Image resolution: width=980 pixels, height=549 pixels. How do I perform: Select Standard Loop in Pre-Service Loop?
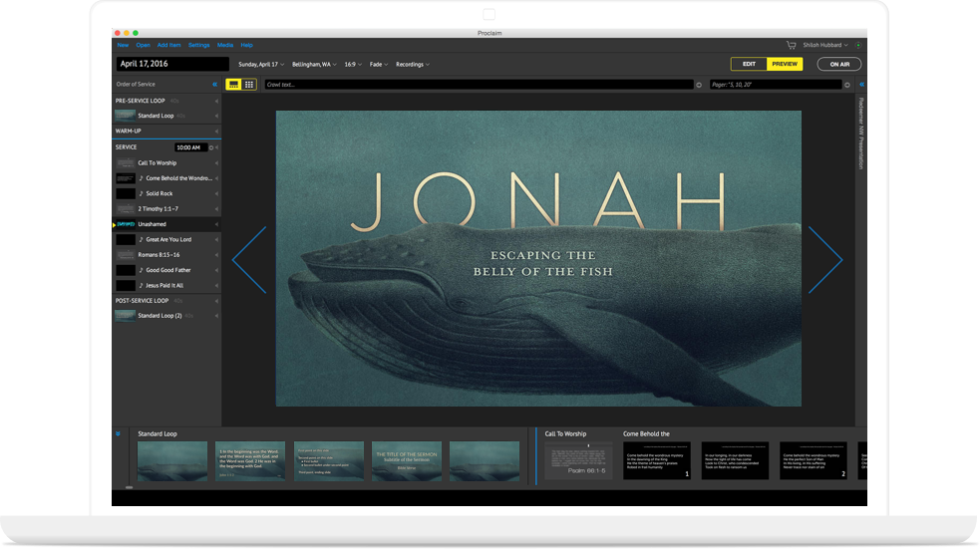pyautogui.click(x=166, y=116)
